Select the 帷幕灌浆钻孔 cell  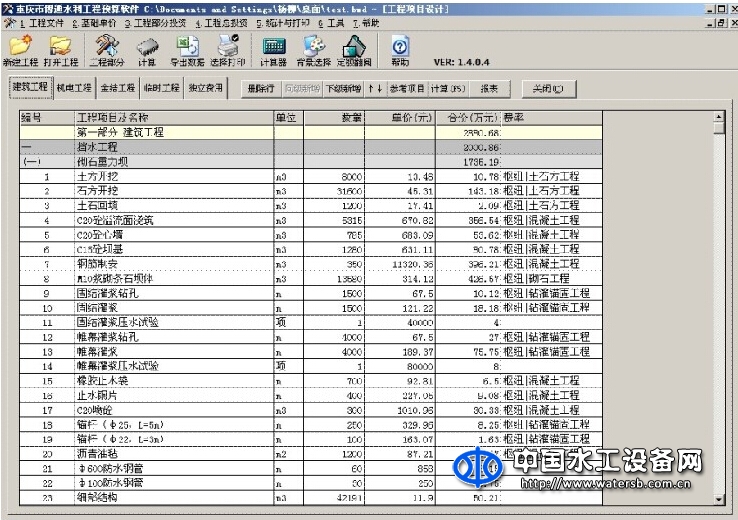point(174,337)
